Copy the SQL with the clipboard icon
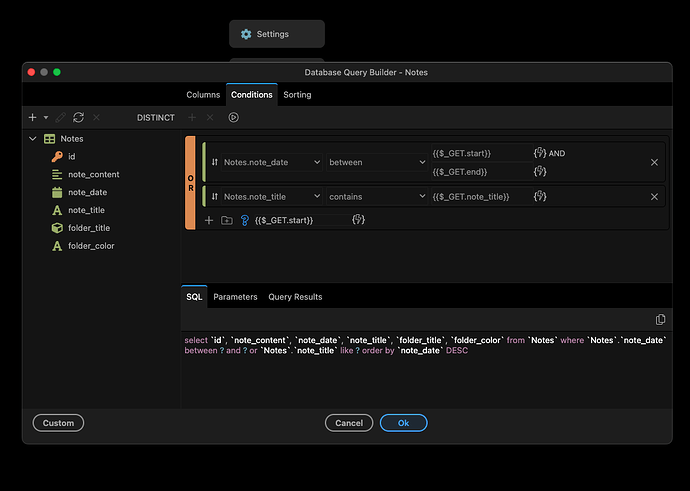Viewport: 690px width, 491px height. (660, 319)
